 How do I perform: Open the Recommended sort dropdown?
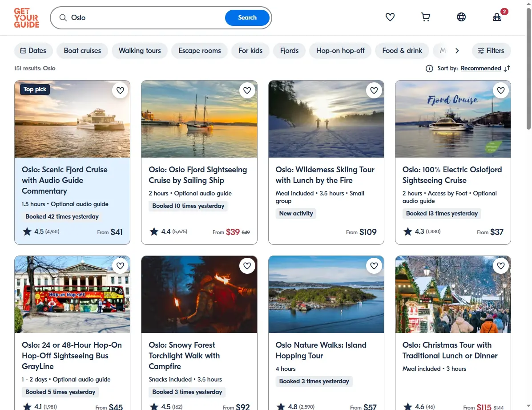(481, 68)
